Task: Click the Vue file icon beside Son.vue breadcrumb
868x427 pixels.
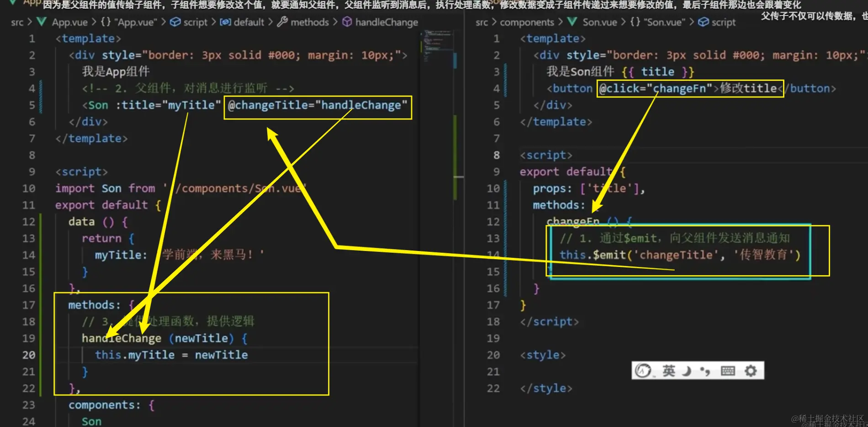Action: (x=572, y=22)
